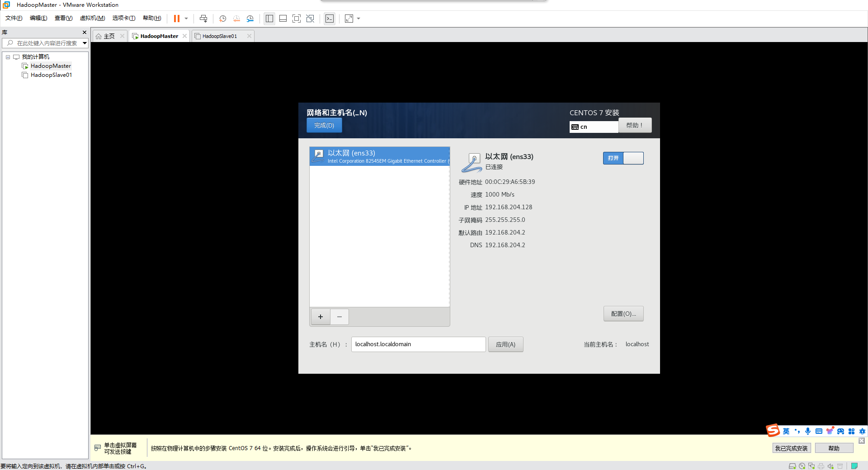Open the power options dropdown beside pause
868x470 pixels.
(186, 19)
